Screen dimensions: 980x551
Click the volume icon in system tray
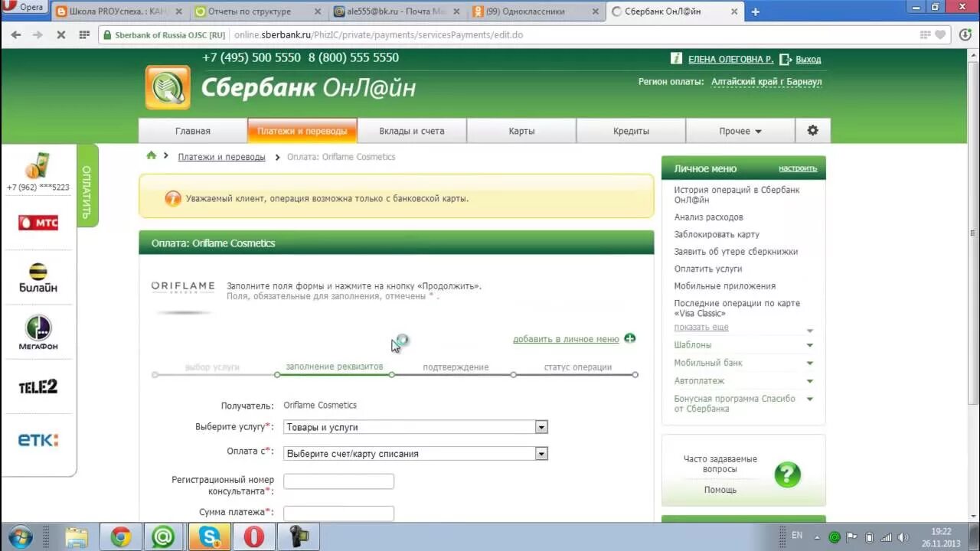pos(903,537)
